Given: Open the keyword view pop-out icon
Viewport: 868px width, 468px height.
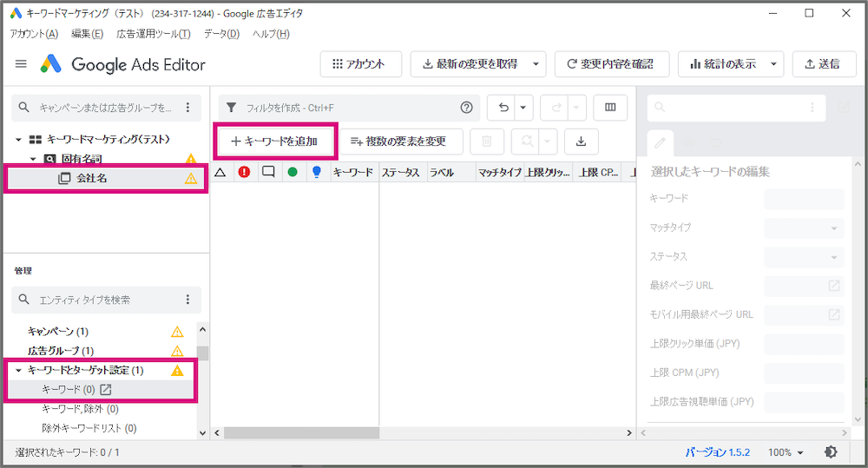Looking at the screenshot, I should pos(106,390).
